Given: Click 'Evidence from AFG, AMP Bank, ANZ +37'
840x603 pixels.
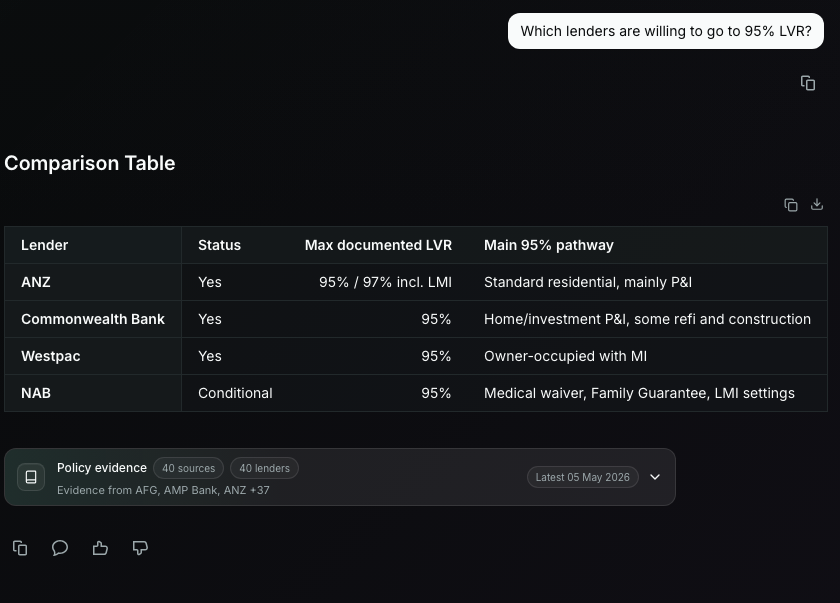Looking at the screenshot, I should pos(163,490).
